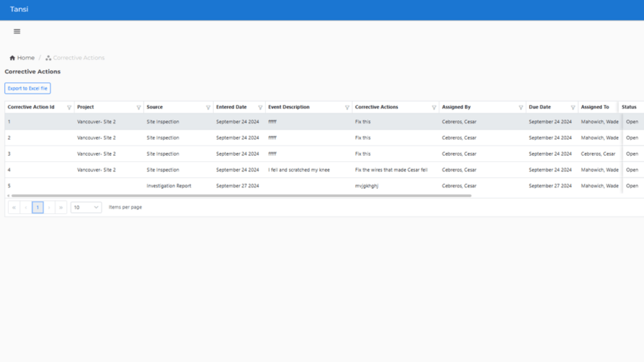Filter the Project column
This screenshot has height=362, width=644.
coord(140,107)
